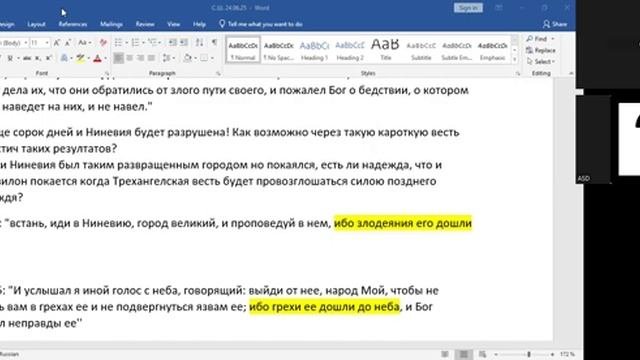
Task: Open the Layout tab
Action: (36, 24)
